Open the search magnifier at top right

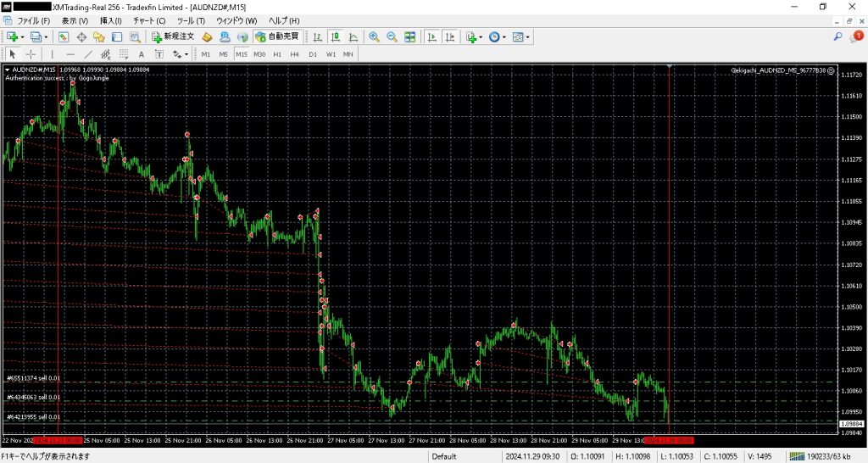838,36
